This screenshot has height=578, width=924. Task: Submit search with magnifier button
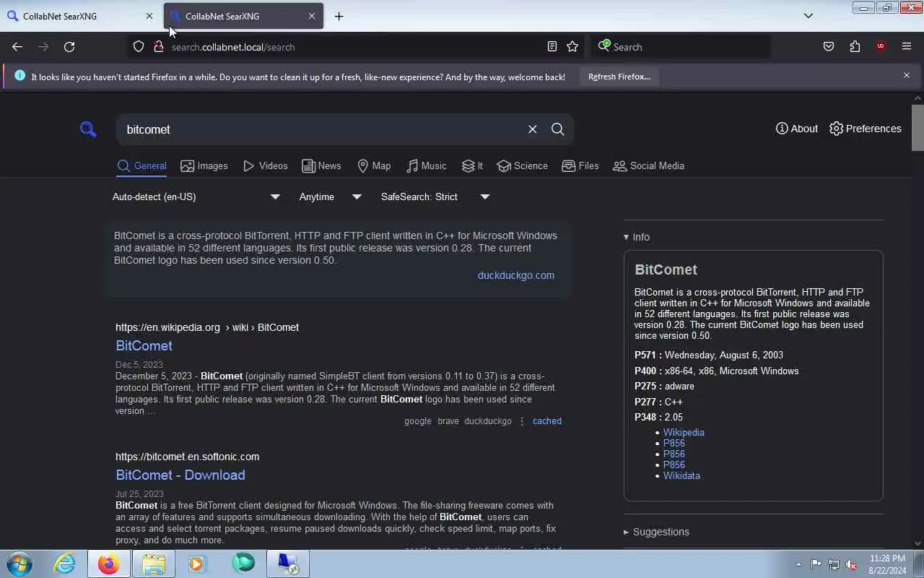point(557,129)
